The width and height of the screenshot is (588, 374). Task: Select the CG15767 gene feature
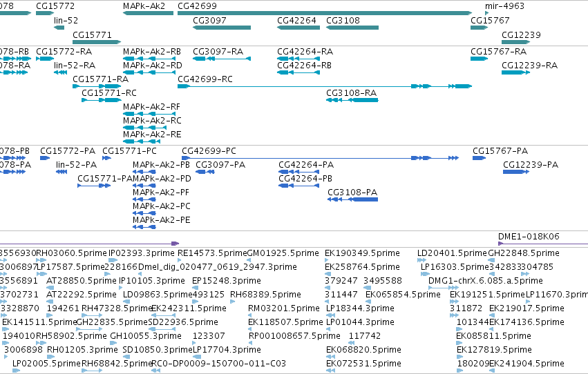click(x=480, y=28)
